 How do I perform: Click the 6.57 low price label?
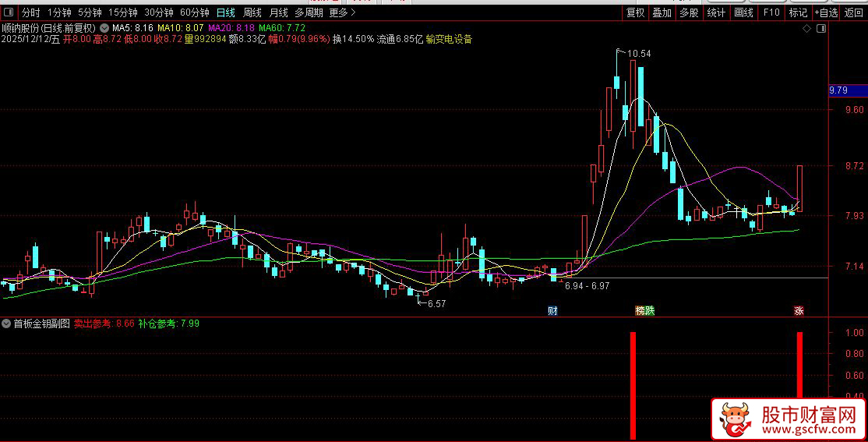(437, 303)
